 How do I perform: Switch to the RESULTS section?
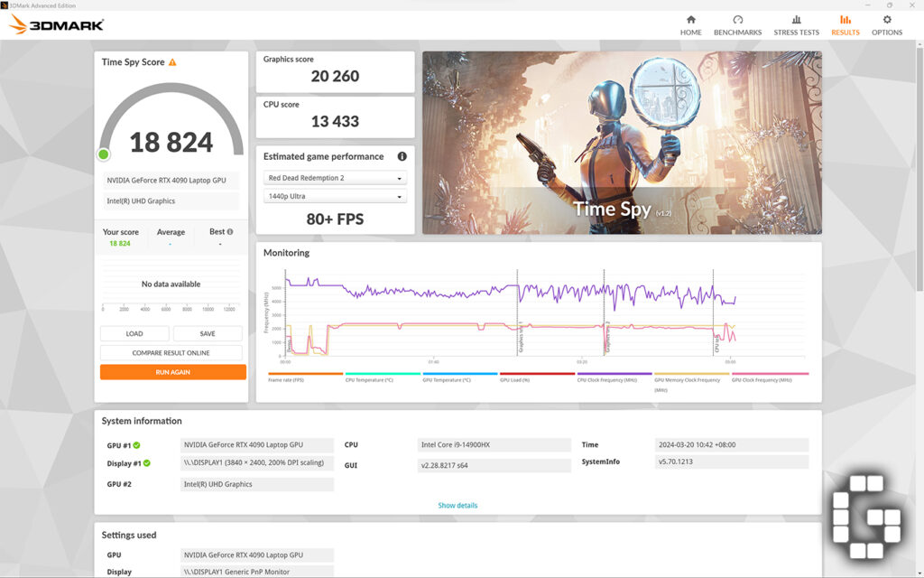tap(845, 25)
